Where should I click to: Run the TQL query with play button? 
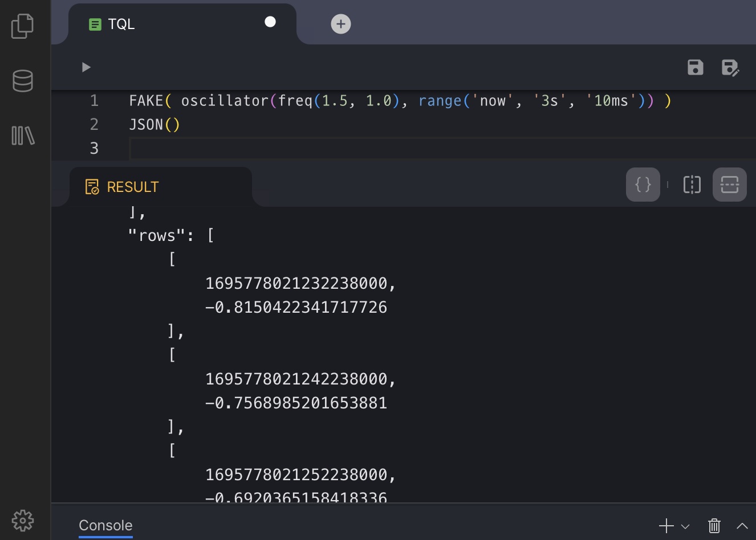(86, 67)
